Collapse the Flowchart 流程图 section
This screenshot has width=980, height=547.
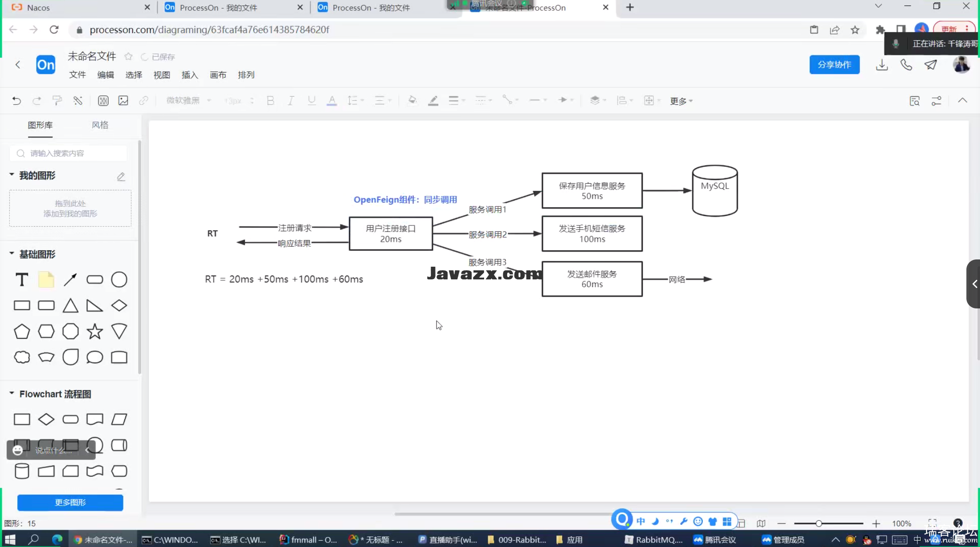coord(12,393)
